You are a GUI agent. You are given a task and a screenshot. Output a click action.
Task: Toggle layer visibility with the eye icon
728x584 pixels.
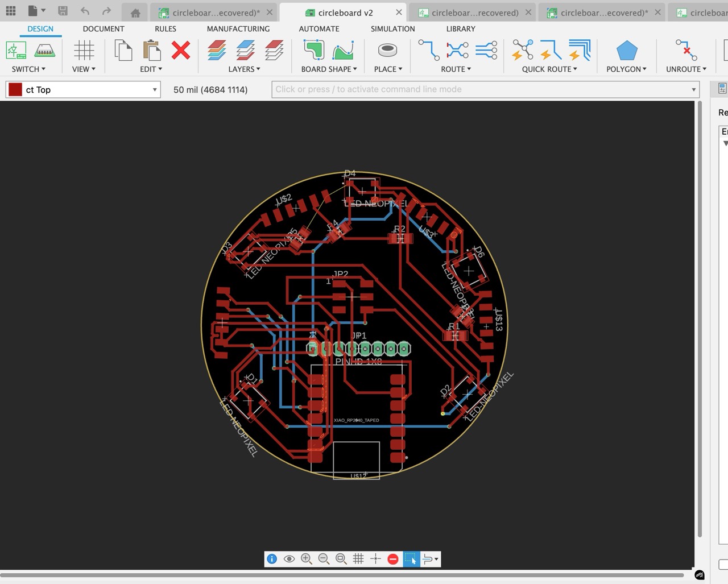pyautogui.click(x=289, y=559)
